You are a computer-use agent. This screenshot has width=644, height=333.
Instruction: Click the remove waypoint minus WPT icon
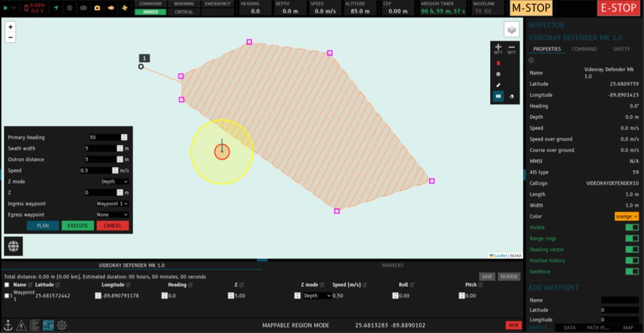click(x=511, y=49)
